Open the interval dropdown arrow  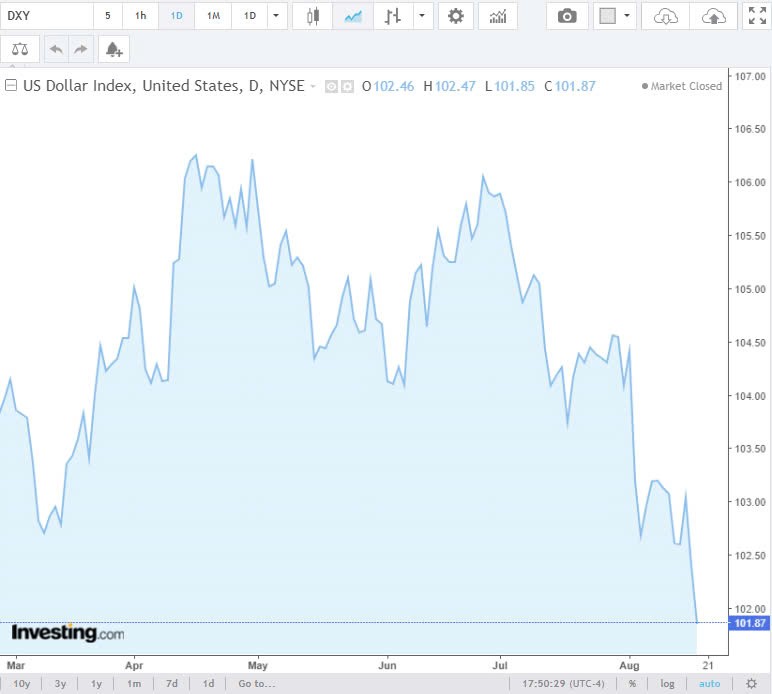tap(276, 16)
